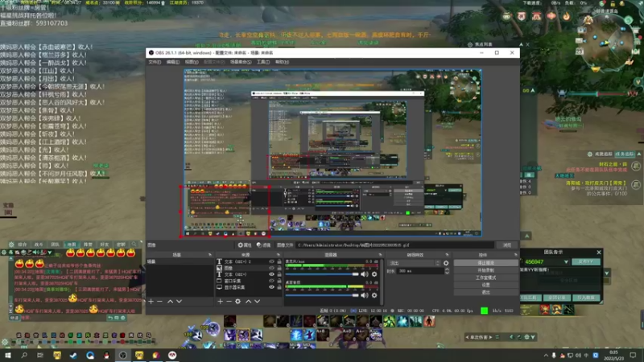Adjust transition duration stepper arrows
This screenshot has height=362, width=644.
(x=447, y=271)
